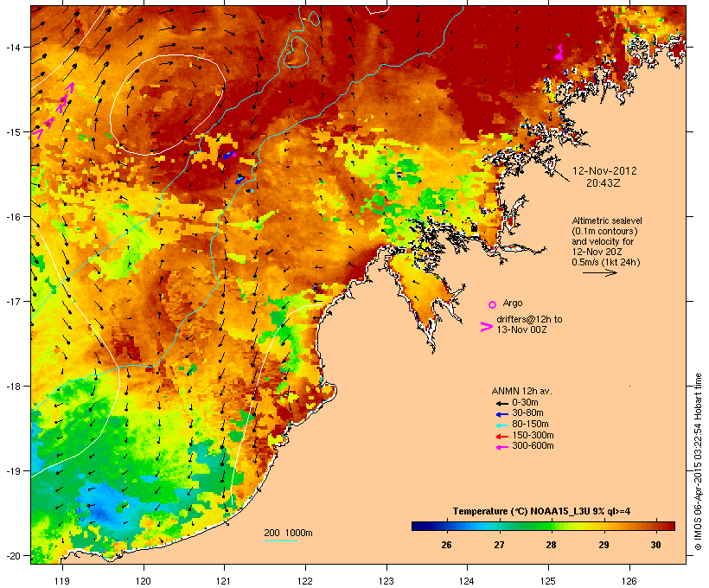The height and width of the screenshot is (588, 709).
Task: Click the longitude axis label 120
Action: pyautogui.click(x=144, y=581)
